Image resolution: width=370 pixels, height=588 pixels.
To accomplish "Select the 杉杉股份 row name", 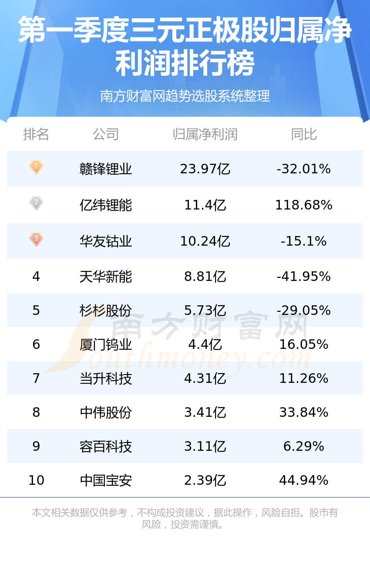I will (106, 310).
